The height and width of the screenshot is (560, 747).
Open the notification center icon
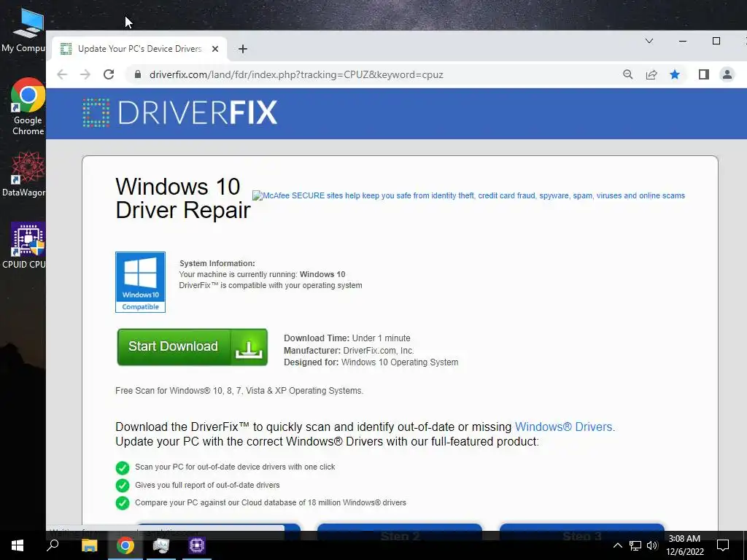click(723, 545)
